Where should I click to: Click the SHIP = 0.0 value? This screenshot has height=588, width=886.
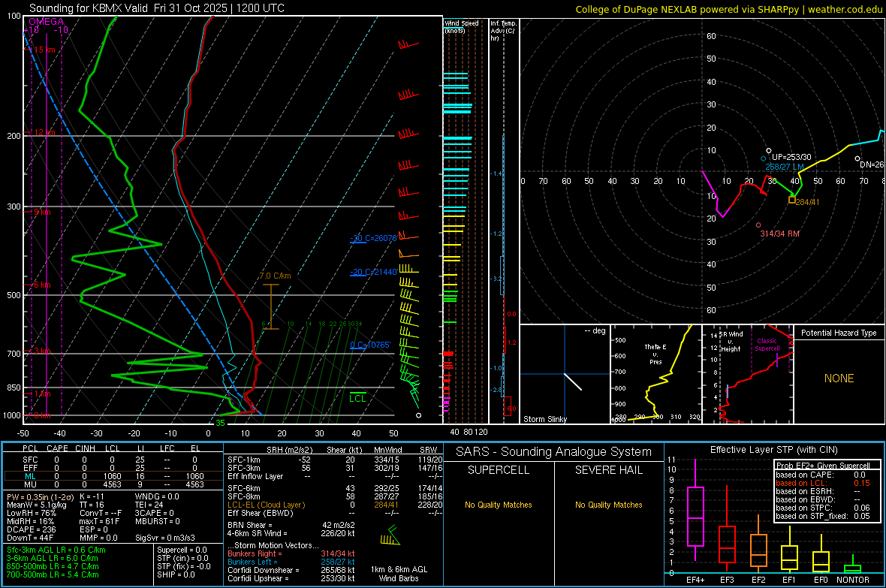(x=176, y=574)
